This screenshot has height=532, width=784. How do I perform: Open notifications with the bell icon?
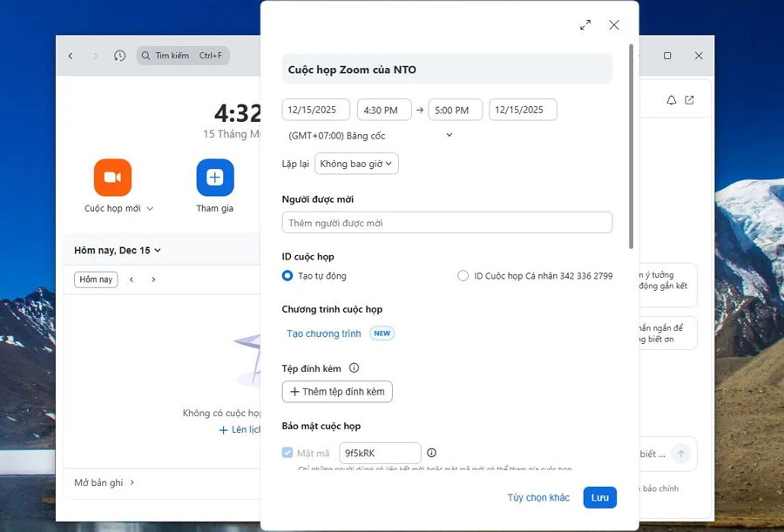[x=671, y=99]
